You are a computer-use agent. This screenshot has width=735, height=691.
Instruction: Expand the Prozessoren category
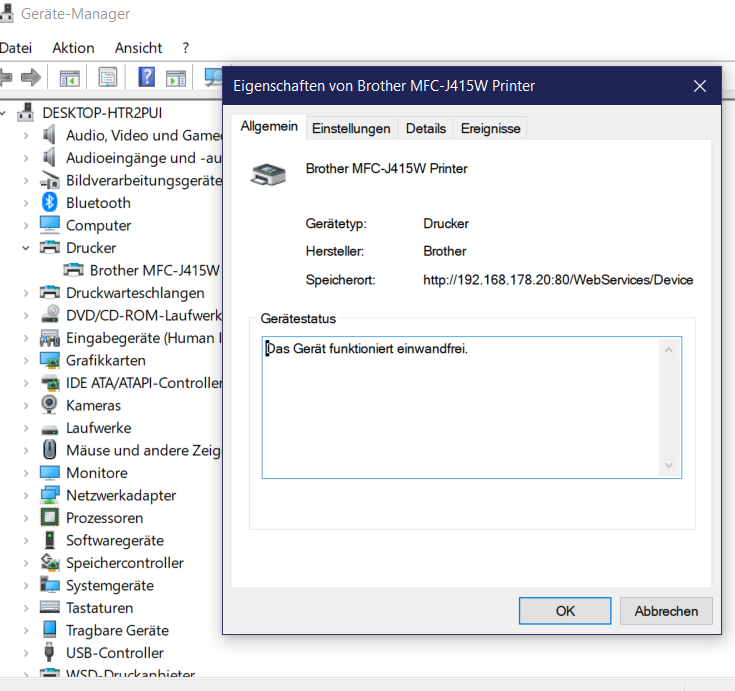(x=26, y=518)
